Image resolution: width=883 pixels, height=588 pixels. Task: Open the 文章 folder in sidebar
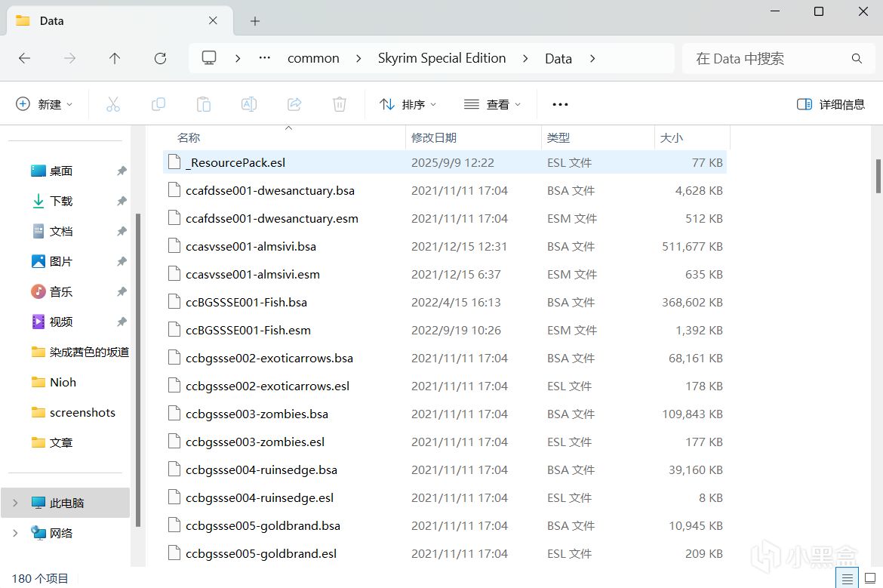pyautogui.click(x=61, y=442)
